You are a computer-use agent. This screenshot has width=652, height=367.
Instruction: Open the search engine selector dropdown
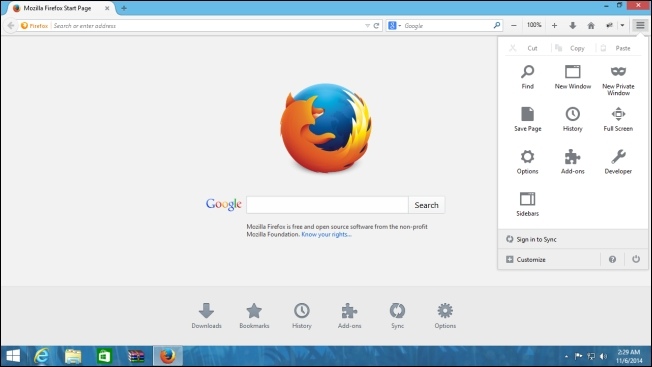click(394, 25)
